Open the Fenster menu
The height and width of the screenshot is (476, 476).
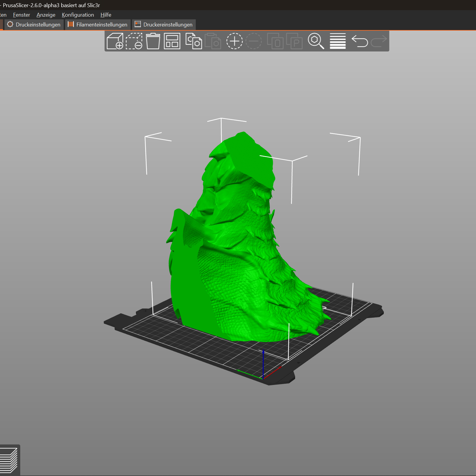point(21,15)
